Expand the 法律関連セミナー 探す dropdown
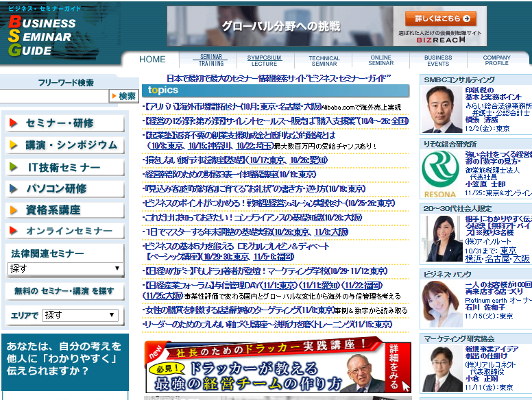 point(65,268)
